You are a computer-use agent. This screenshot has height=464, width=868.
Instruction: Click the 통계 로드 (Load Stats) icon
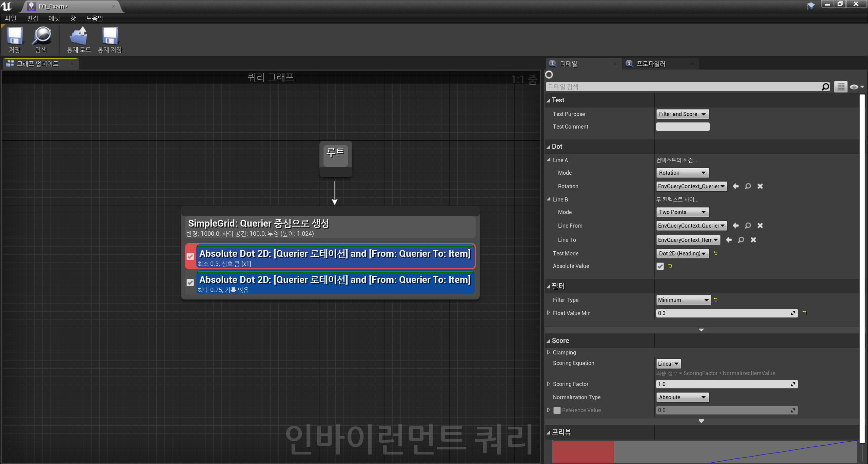(x=79, y=36)
